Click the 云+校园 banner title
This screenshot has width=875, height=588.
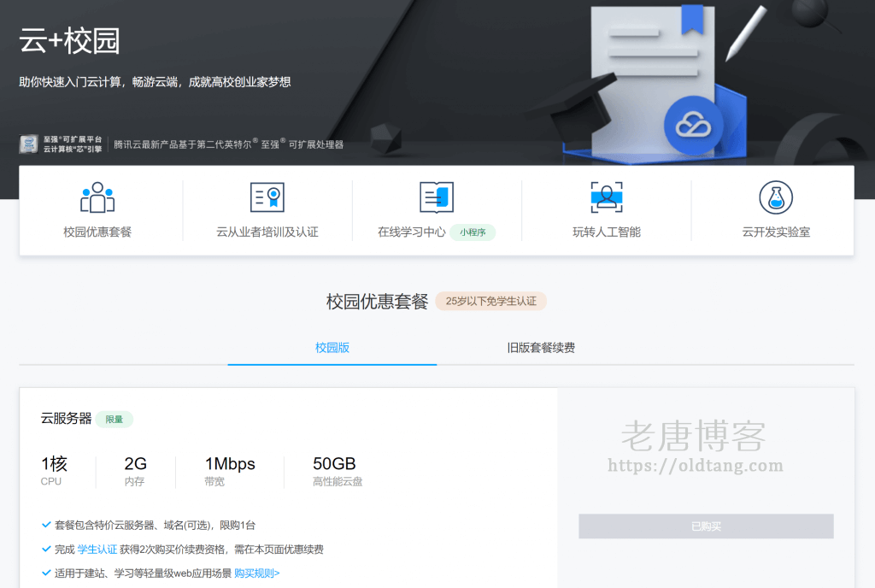pyautogui.click(x=69, y=41)
